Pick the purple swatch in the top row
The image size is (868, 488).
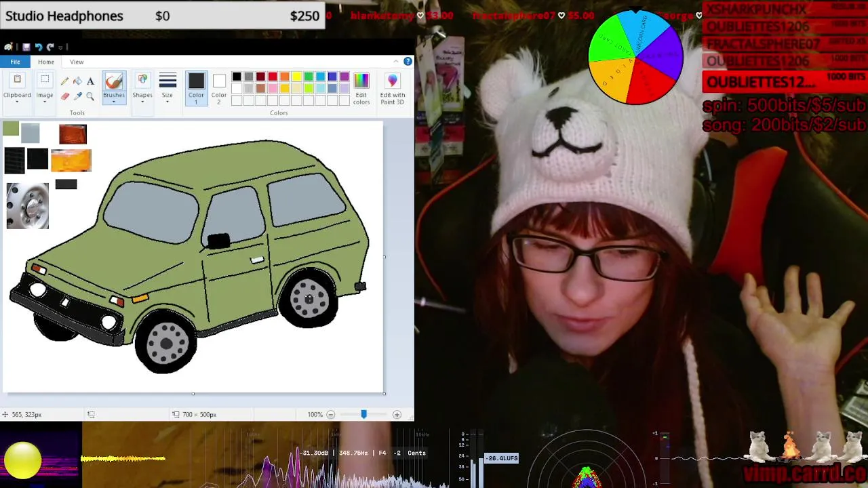pyautogui.click(x=344, y=77)
